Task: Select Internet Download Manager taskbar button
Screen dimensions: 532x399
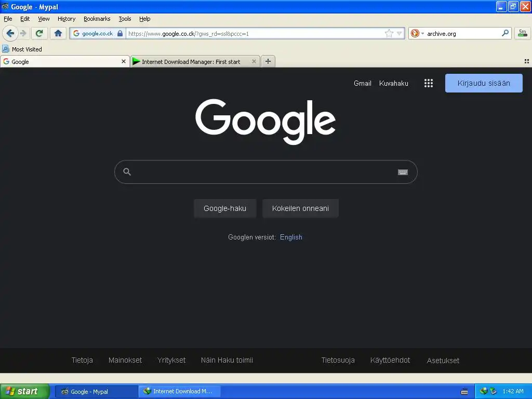Action: (180, 392)
